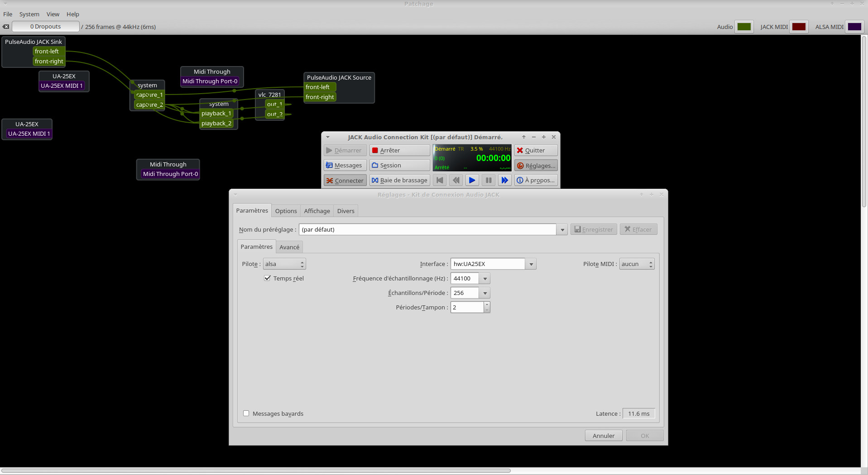
Task: Open the Messages window
Action: pos(345,166)
